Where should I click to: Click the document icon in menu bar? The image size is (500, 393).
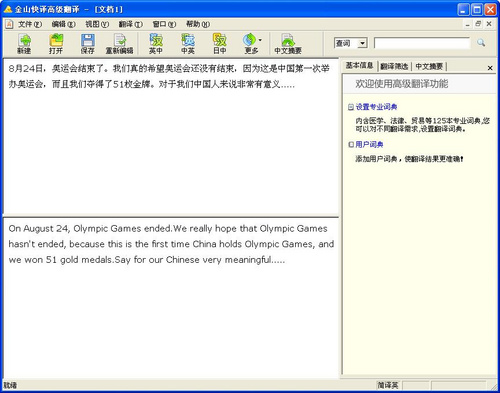(x=9, y=24)
